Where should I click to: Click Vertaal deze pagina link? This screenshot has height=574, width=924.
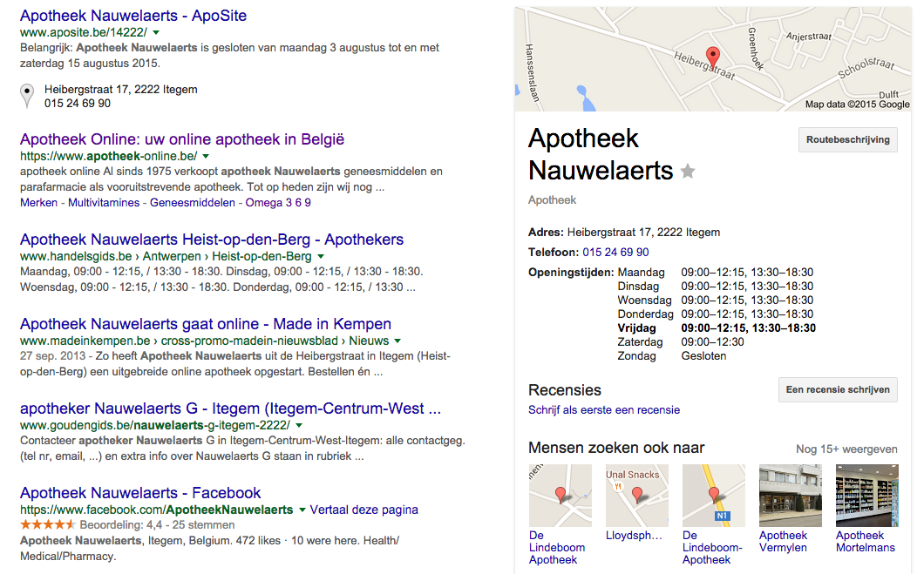[363, 510]
